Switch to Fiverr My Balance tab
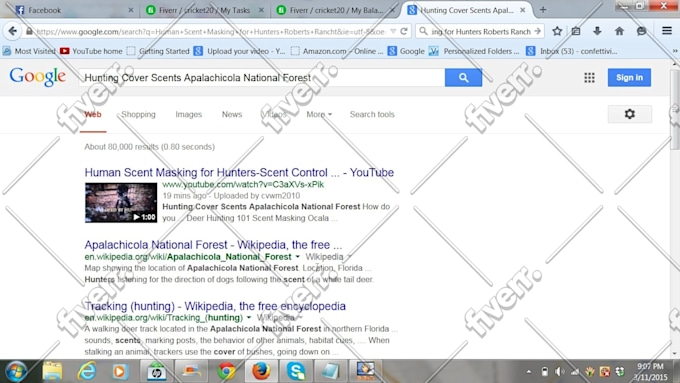This screenshot has width=680, height=383. [x=335, y=10]
